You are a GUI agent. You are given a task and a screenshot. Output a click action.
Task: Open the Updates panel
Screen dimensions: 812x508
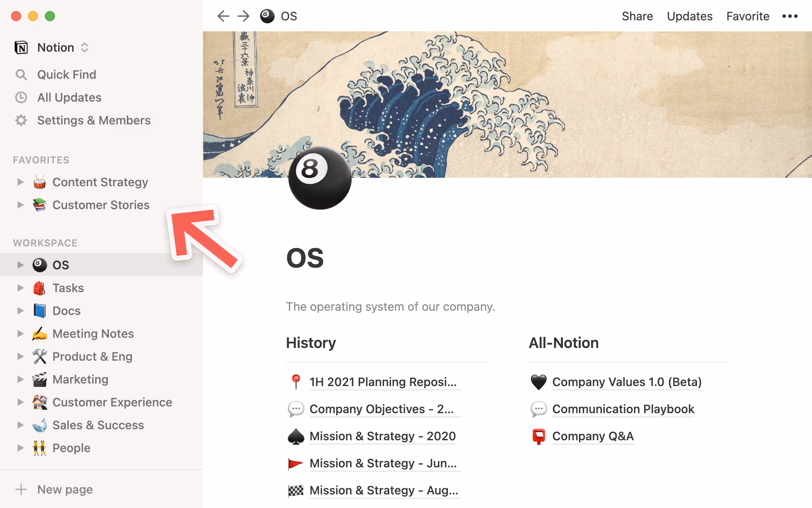pos(689,16)
